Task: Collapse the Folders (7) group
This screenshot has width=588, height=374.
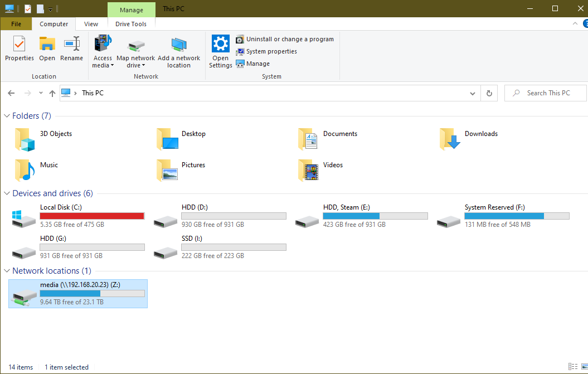Action: coord(7,116)
